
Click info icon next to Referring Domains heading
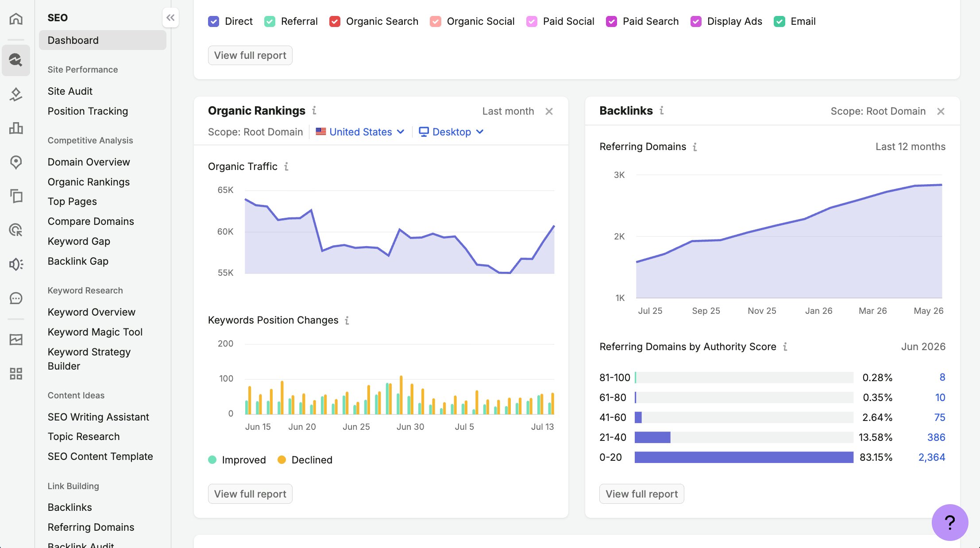point(695,147)
